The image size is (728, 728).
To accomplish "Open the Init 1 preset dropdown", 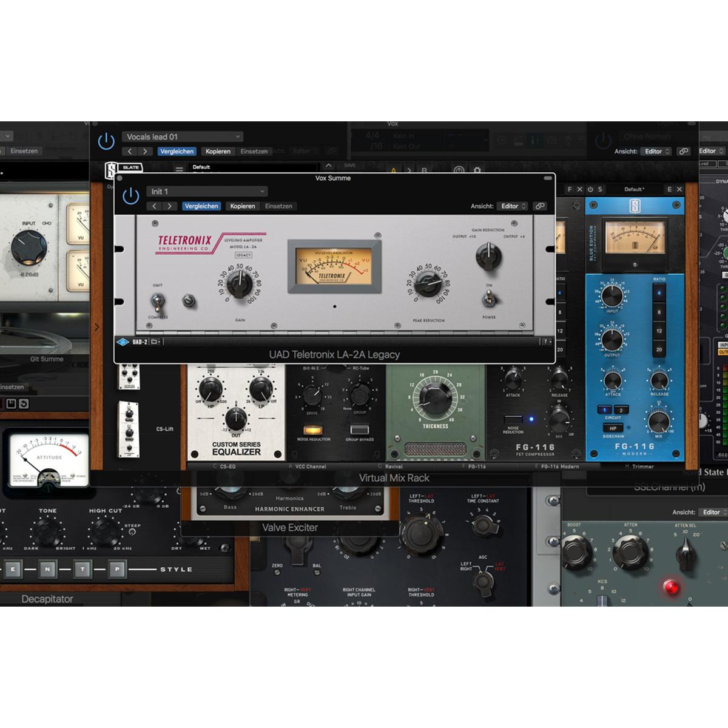I will coord(207,192).
